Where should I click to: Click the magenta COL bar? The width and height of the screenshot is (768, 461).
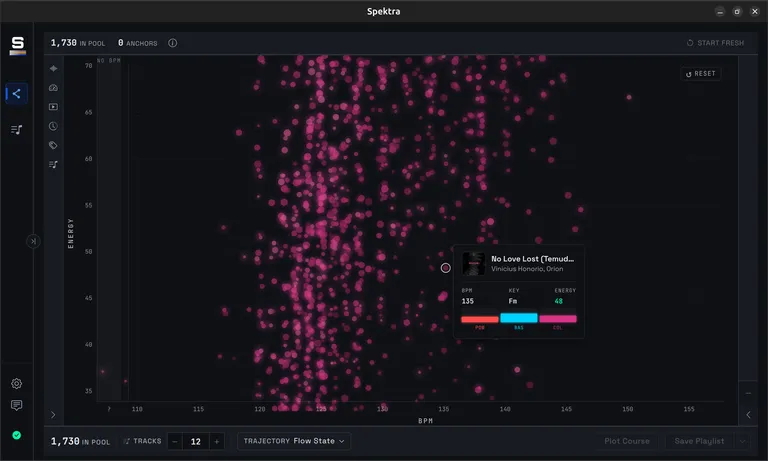(558, 319)
